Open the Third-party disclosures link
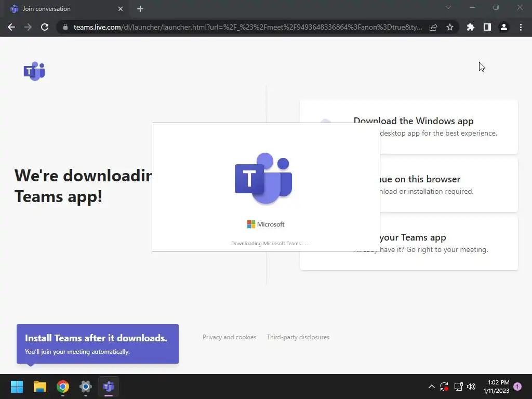 298,337
